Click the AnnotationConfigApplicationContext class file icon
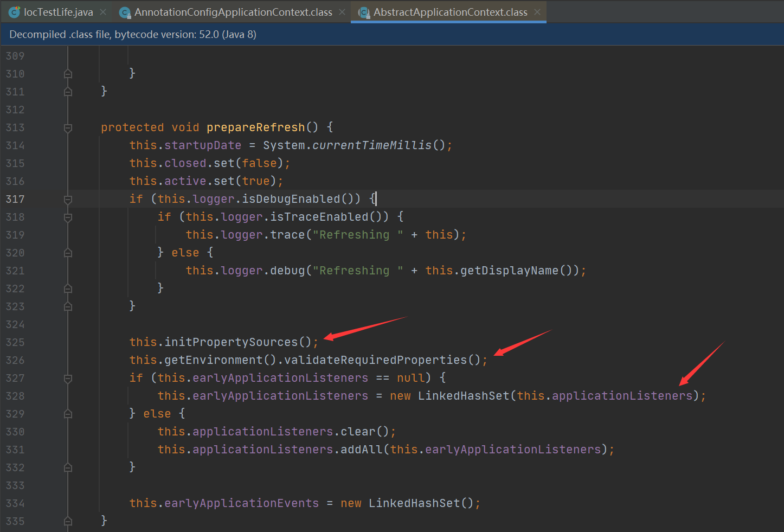 click(125, 12)
